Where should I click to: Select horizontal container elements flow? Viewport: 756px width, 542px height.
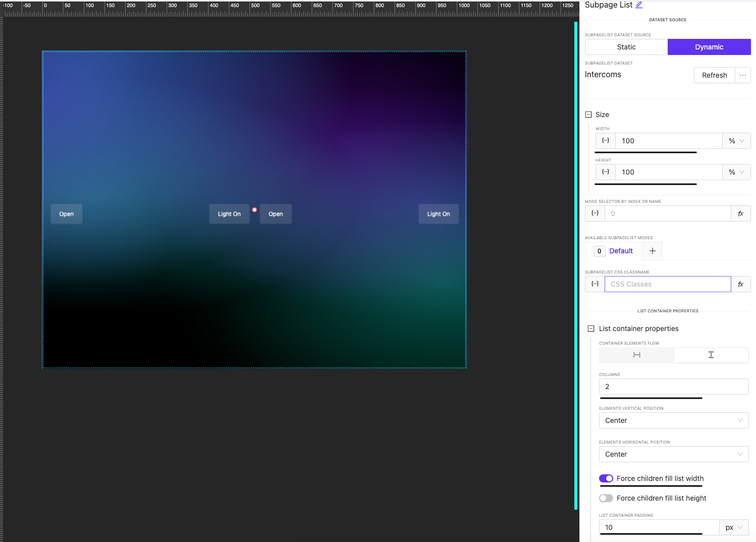(636, 355)
